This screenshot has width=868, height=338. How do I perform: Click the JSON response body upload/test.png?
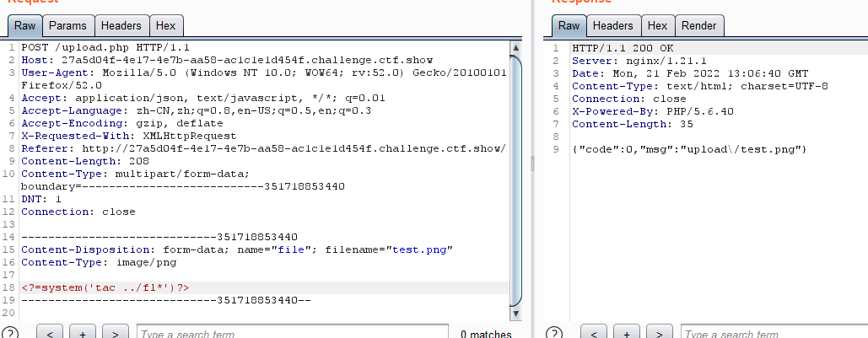(x=690, y=149)
